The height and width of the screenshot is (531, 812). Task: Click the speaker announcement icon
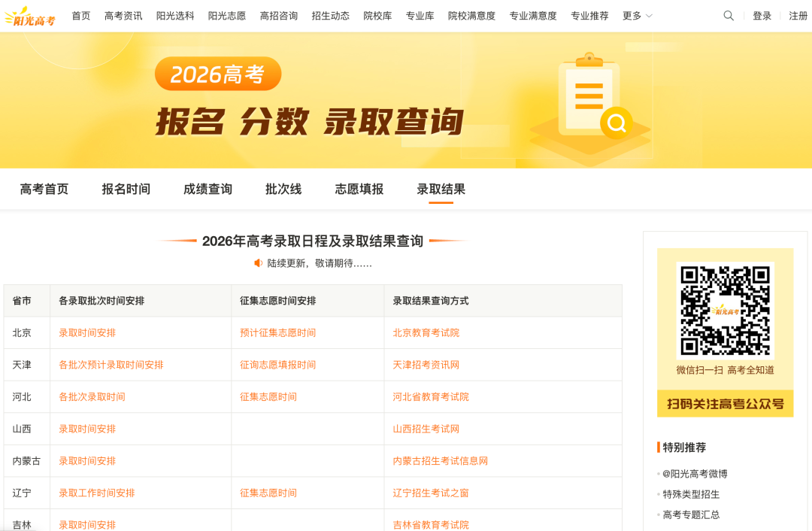pos(258,263)
